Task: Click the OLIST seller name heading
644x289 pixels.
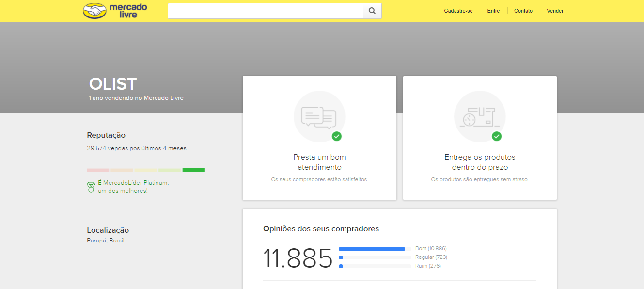Action: [x=113, y=84]
